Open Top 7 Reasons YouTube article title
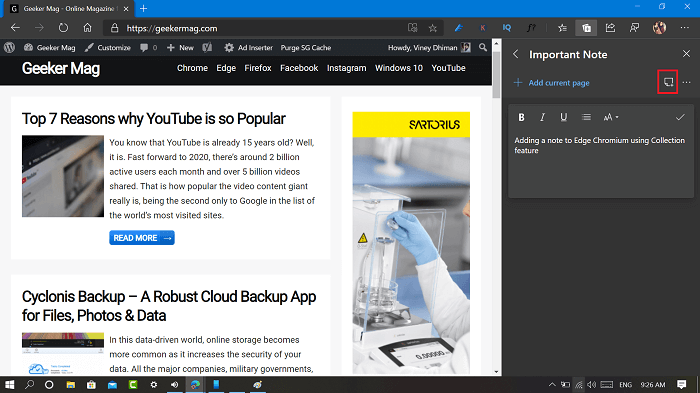Image resolution: width=700 pixels, height=393 pixels. pos(154,119)
